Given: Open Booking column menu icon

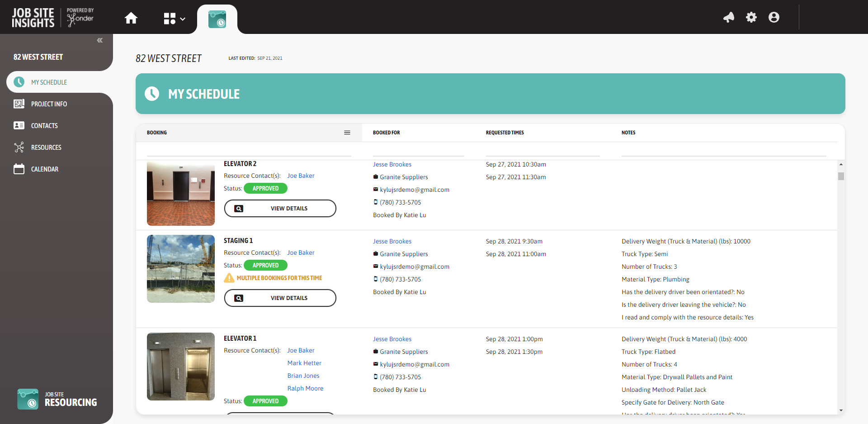Looking at the screenshot, I should pos(347,133).
